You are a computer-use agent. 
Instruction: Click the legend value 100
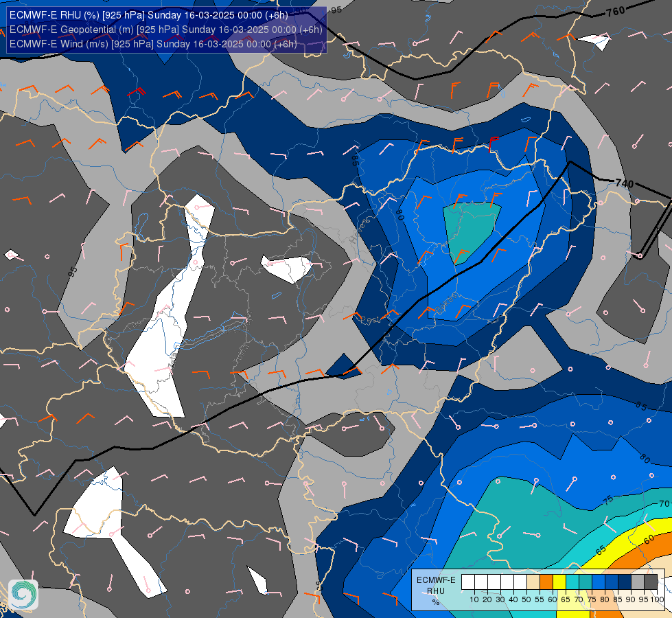click(658, 599)
